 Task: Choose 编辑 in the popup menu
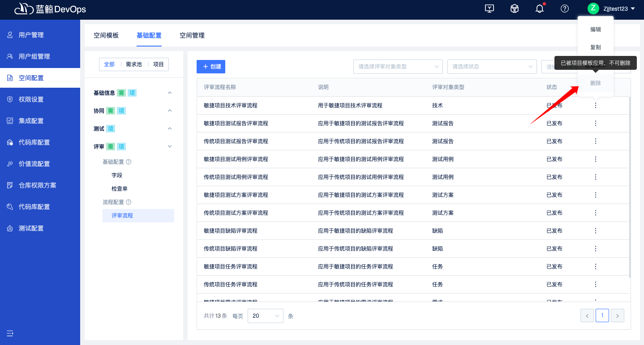click(596, 30)
